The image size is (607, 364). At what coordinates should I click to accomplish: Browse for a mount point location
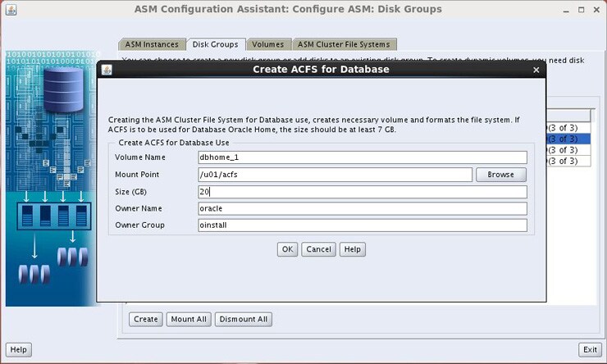[x=500, y=175]
